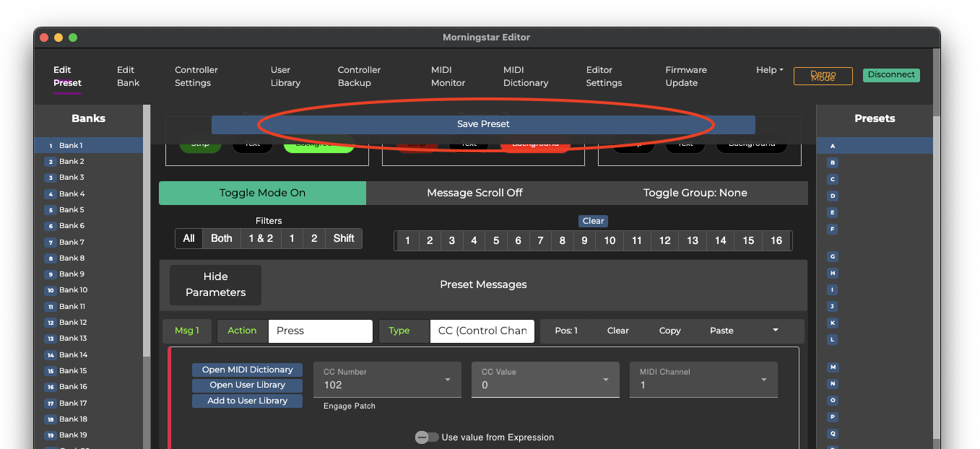Select Bank 5 in Banks list
Screen dimensions: 980x449
[88, 210]
